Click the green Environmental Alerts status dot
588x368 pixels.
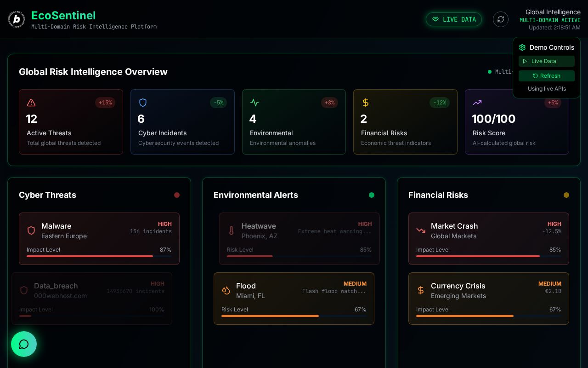tap(372, 195)
